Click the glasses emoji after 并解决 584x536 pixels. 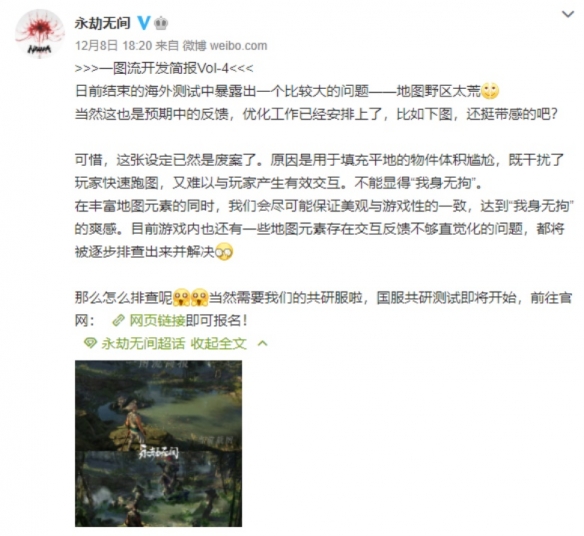pos(224,252)
